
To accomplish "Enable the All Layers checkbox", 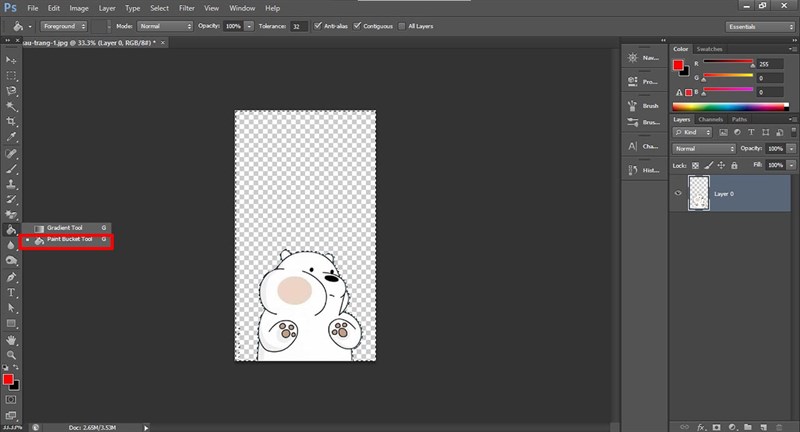I will point(402,26).
